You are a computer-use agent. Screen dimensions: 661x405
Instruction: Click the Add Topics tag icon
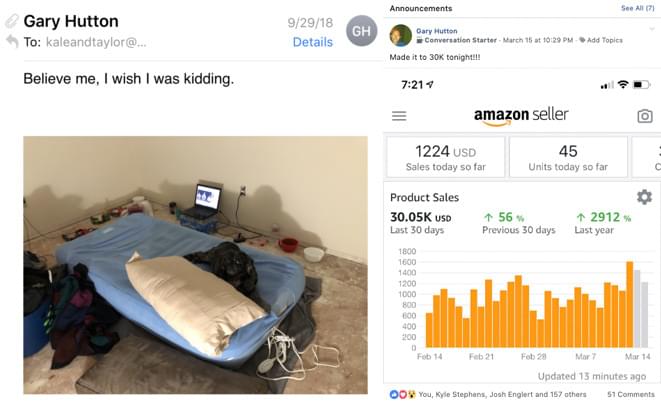(582, 40)
